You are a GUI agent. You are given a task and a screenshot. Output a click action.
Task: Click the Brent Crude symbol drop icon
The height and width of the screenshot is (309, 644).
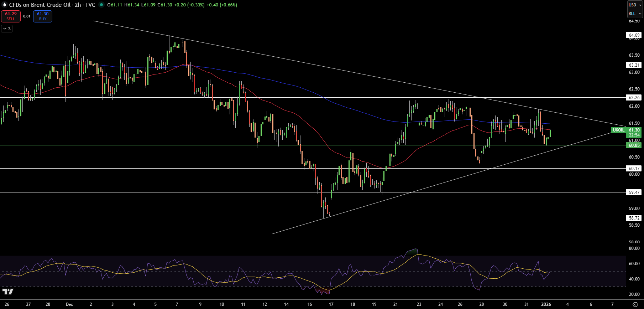pyautogui.click(x=5, y=5)
